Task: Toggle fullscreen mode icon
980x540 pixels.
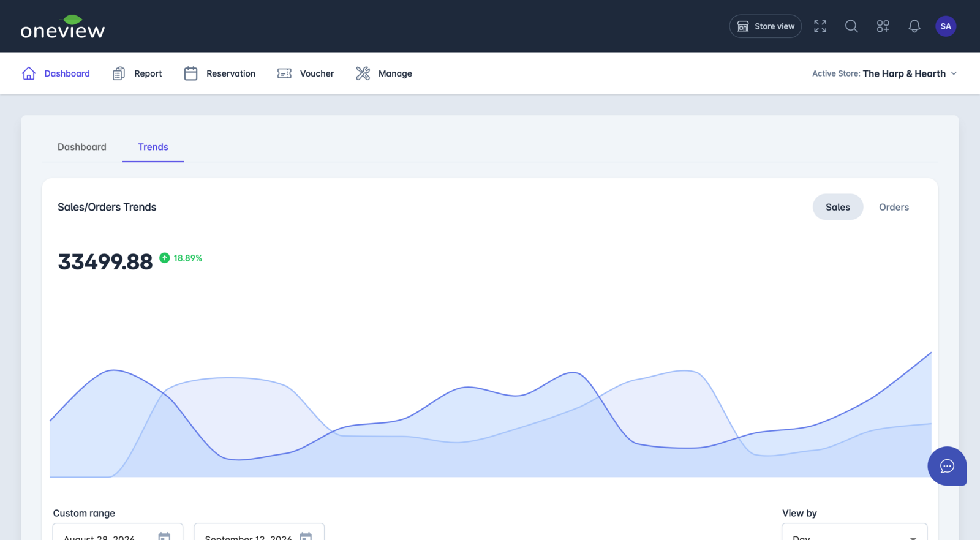Action: (x=820, y=26)
